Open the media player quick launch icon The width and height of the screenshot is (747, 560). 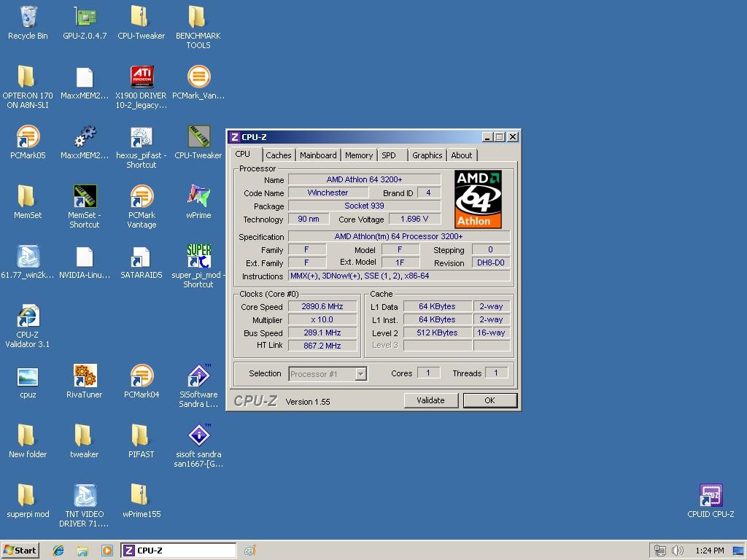click(x=107, y=551)
